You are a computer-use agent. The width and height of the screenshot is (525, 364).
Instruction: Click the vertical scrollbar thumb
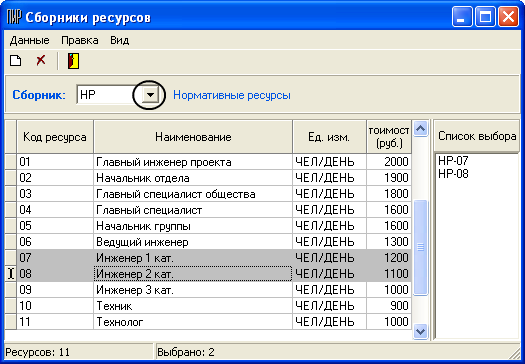[x=421, y=247]
